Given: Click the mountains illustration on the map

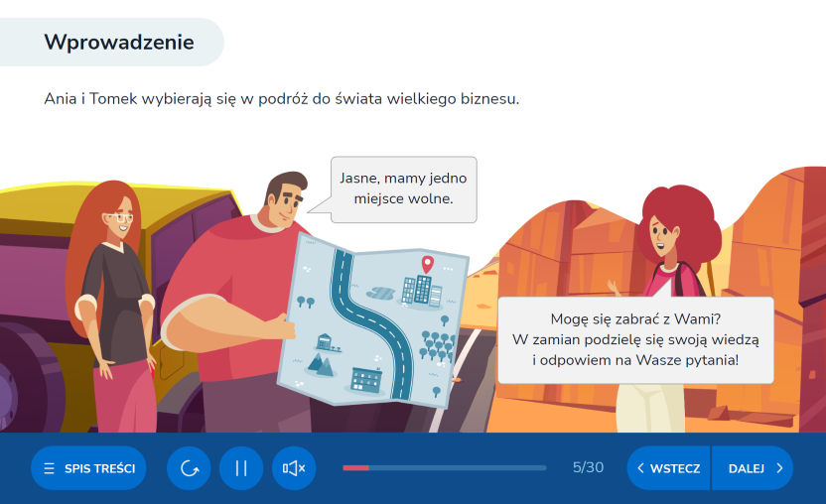Looking at the screenshot, I should [x=322, y=364].
